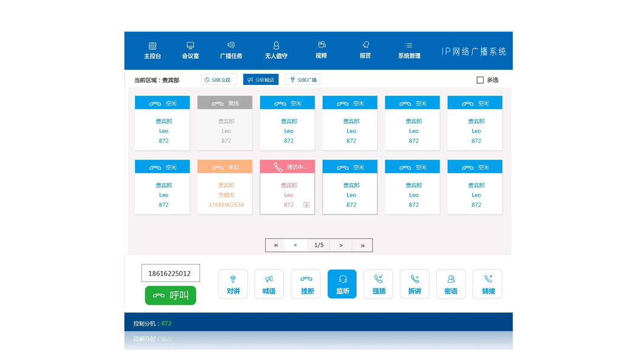Activate the 监听 monitoring tool
Viewport: 625px width, 364px height.
(x=342, y=283)
